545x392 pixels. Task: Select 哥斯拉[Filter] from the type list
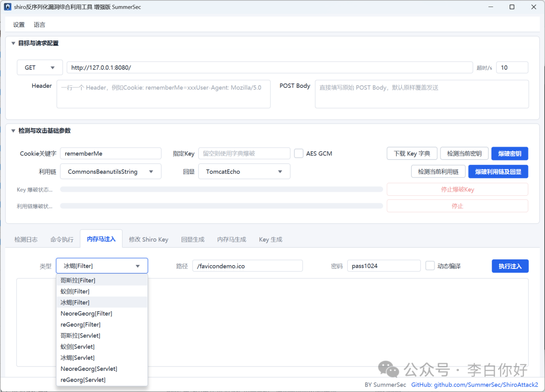102,280
